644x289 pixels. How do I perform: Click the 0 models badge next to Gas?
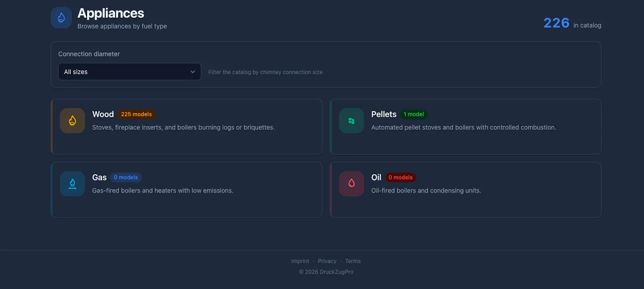[126, 177]
